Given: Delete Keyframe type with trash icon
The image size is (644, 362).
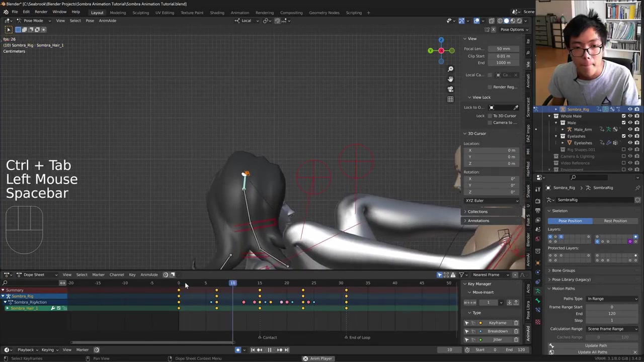Looking at the screenshot, I should click(516, 323).
